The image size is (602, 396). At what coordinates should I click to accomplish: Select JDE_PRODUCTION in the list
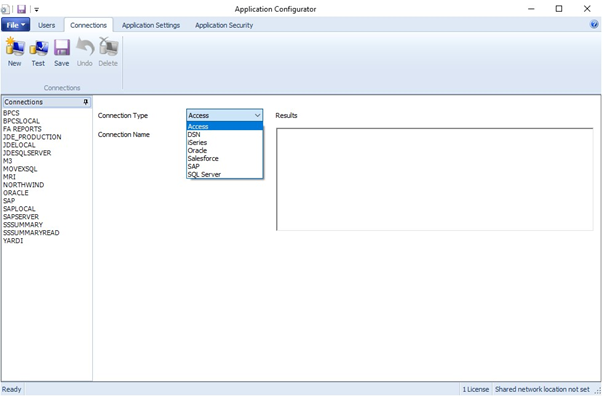click(x=32, y=137)
